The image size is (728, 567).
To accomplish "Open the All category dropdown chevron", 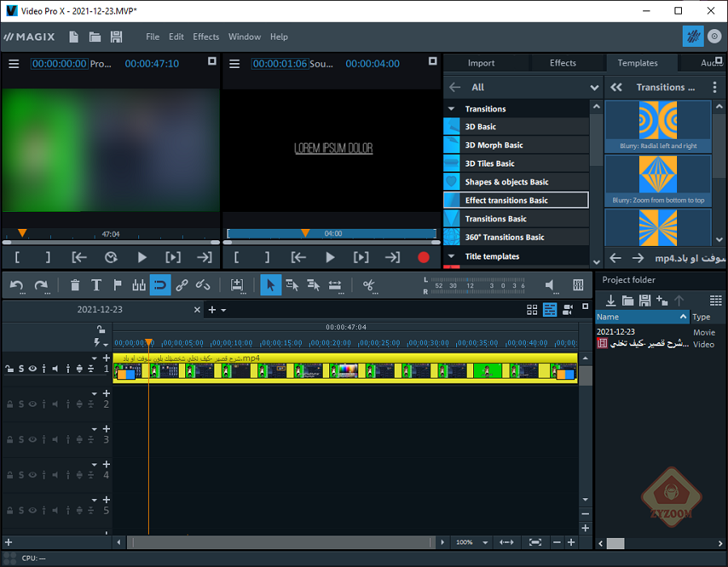I will tap(595, 87).
